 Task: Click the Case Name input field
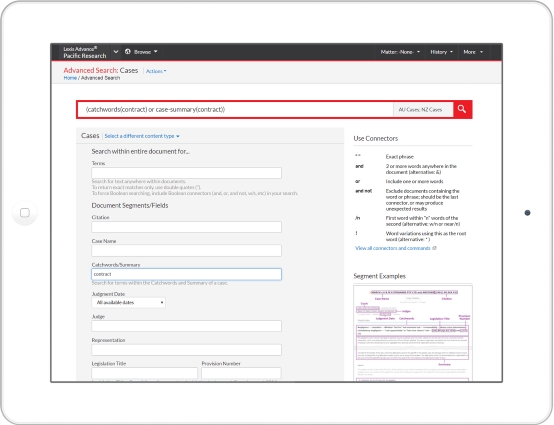coord(187,250)
